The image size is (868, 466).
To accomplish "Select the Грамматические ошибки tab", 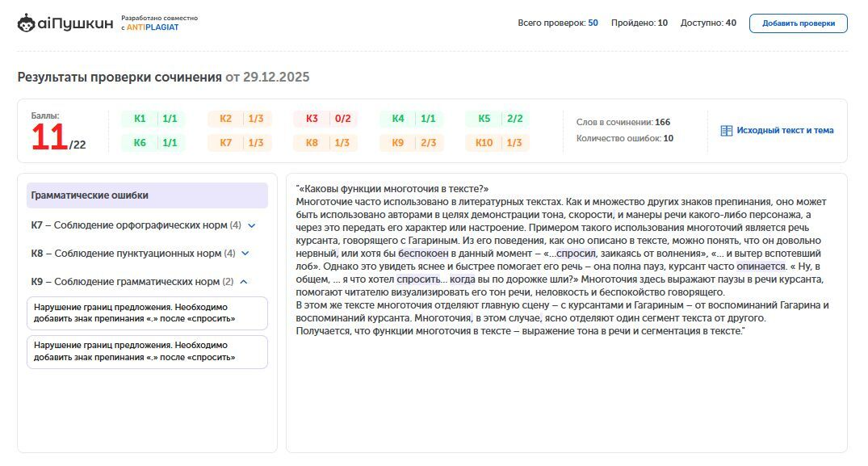I will click(147, 195).
